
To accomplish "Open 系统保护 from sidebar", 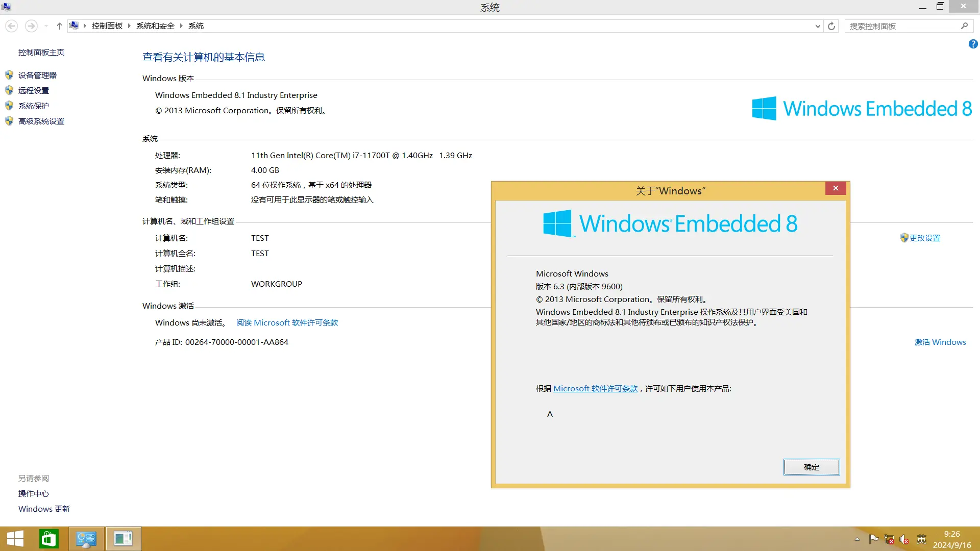I will (x=34, y=106).
